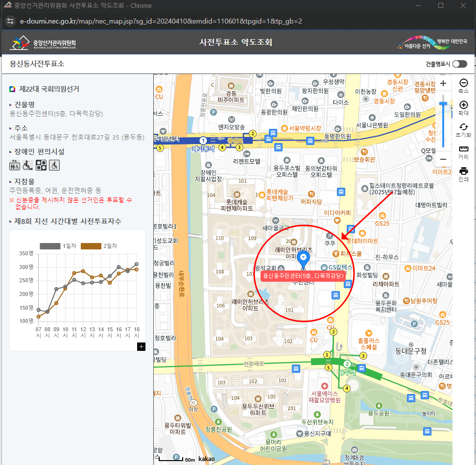Click red 용신동주민센터 label on map

click(x=303, y=276)
